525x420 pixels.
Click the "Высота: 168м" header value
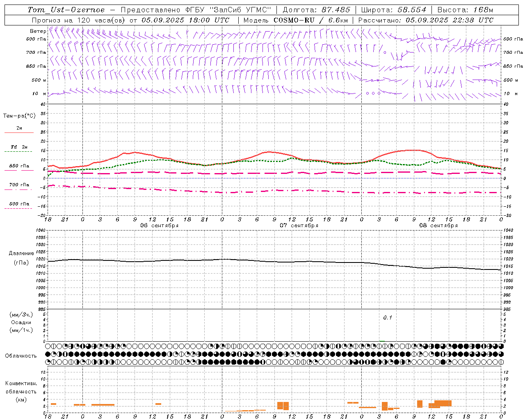(465, 10)
